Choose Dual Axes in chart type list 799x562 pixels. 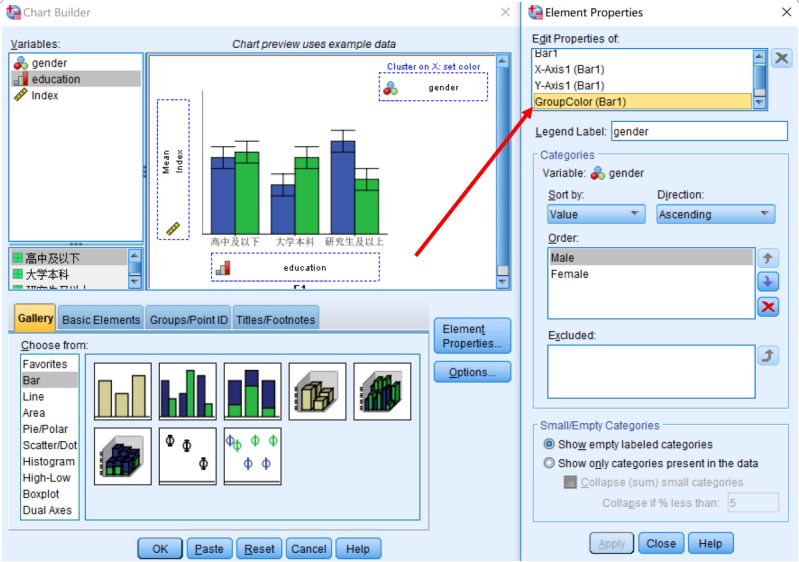(47, 511)
